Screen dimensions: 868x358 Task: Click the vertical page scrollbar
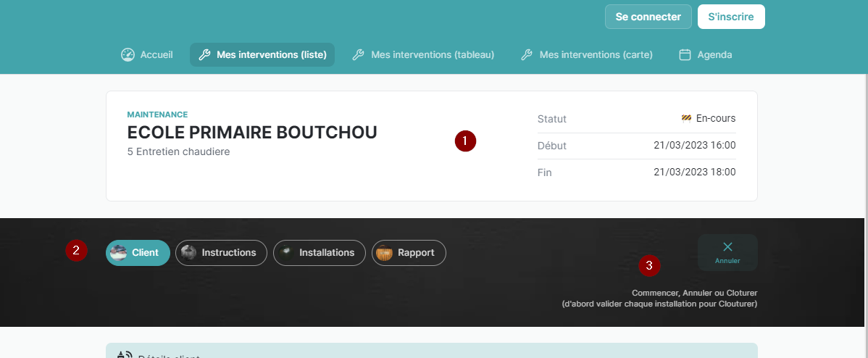click(x=864, y=181)
